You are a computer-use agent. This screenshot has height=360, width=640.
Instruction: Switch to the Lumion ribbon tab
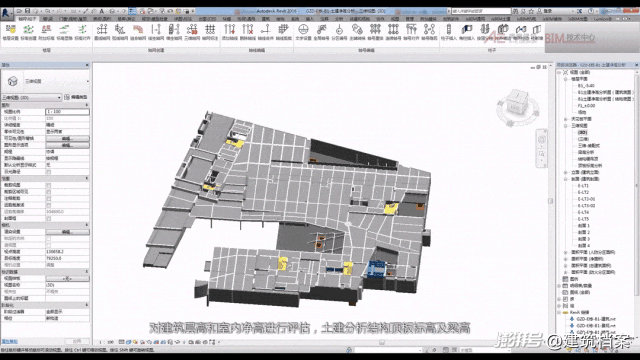point(603,19)
